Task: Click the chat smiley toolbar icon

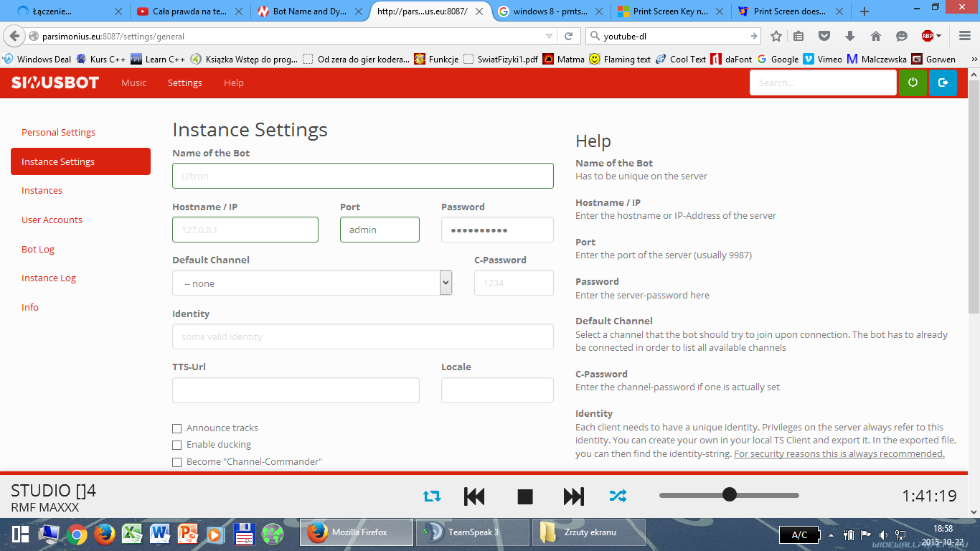Action: click(x=902, y=36)
